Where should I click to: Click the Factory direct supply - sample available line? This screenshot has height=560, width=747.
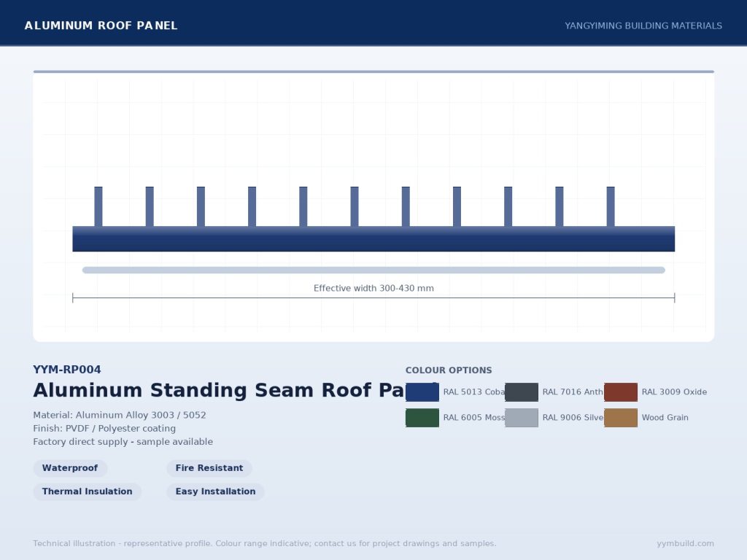(x=123, y=442)
